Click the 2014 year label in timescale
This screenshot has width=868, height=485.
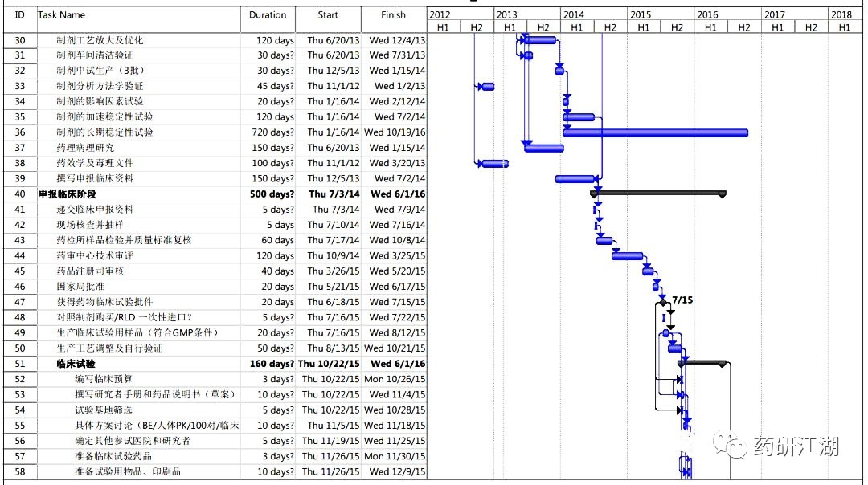point(574,15)
